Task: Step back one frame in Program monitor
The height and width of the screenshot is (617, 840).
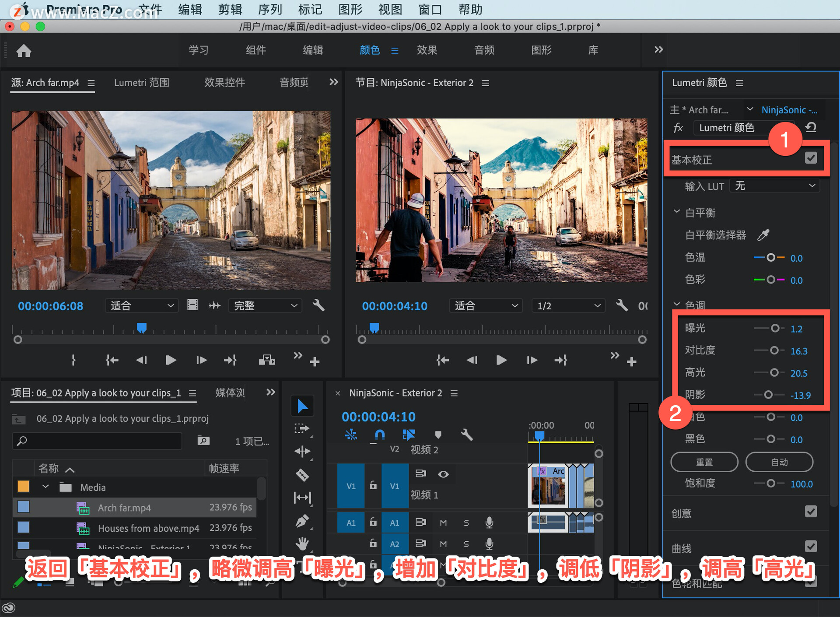Action: (x=472, y=360)
